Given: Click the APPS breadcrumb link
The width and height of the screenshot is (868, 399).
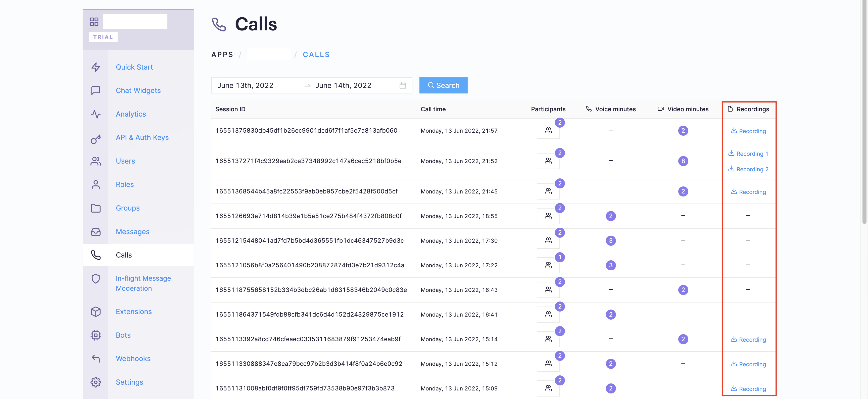Looking at the screenshot, I should (222, 55).
